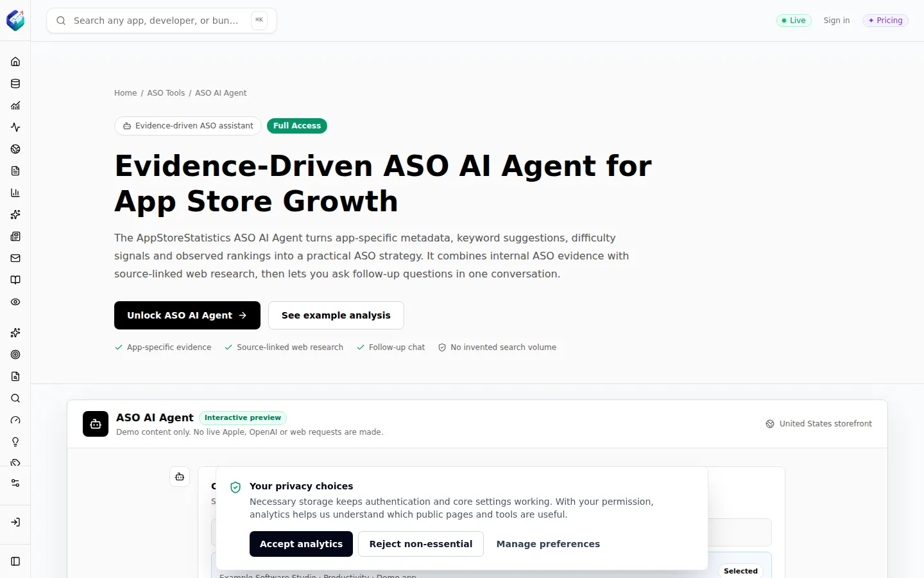Image resolution: width=924 pixels, height=578 pixels.
Task: Click the Evidence-driven ASO assistant chip
Action: 188,126
